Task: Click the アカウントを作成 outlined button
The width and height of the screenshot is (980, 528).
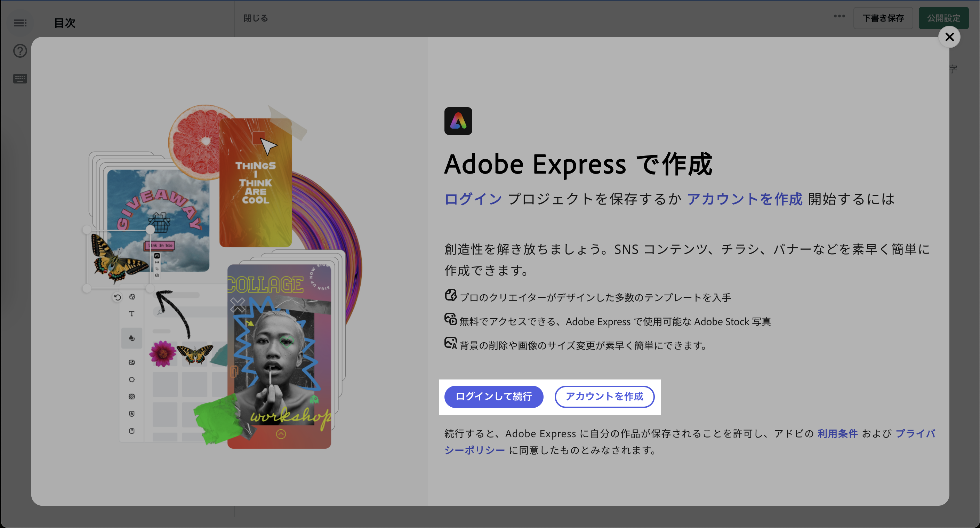Action: (604, 397)
